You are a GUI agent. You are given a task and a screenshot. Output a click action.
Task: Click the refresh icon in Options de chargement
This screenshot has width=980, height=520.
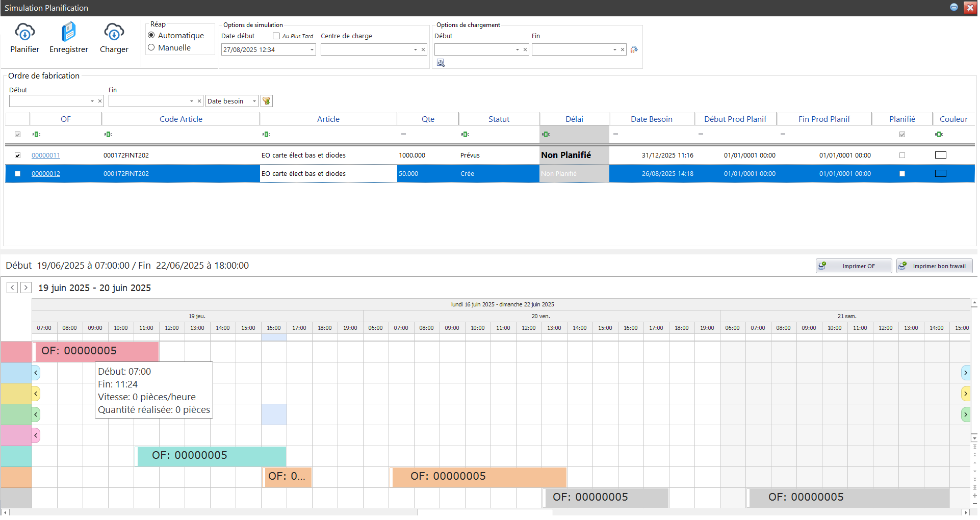pos(634,49)
